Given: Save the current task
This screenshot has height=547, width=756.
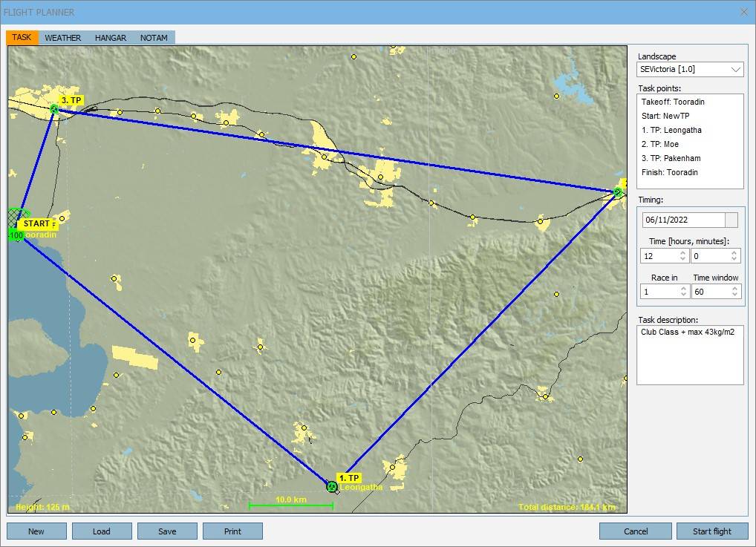Looking at the screenshot, I should click(x=167, y=531).
